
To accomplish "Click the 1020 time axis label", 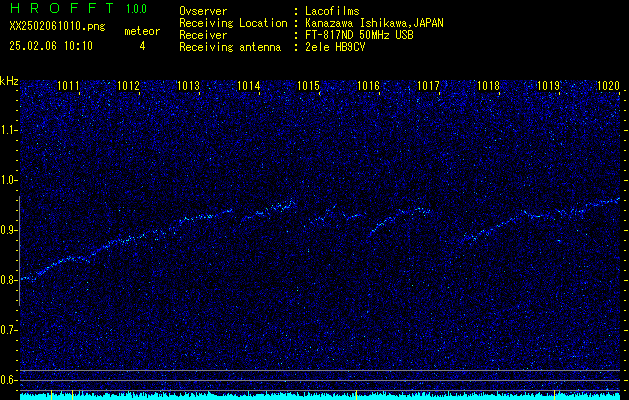I will (x=609, y=86).
